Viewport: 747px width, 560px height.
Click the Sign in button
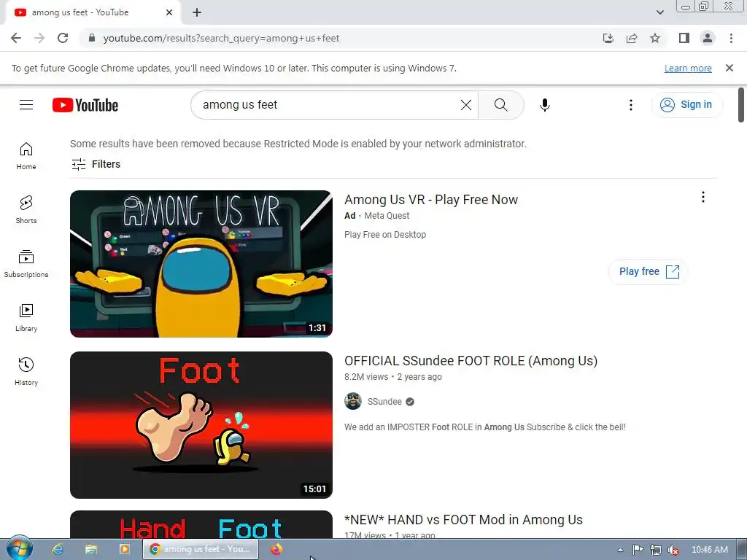tap(686, 105)
